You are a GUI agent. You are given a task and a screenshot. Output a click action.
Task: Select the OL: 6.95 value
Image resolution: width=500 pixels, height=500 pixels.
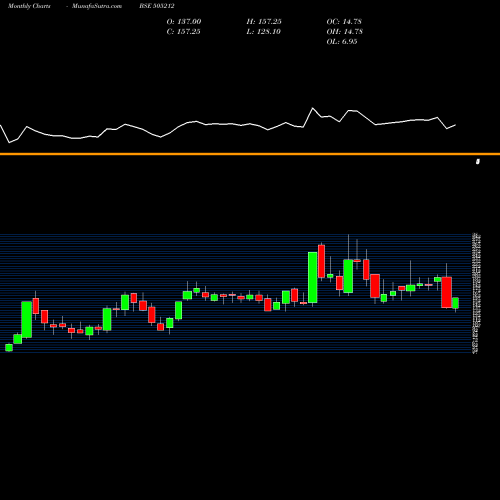point(342,41)
